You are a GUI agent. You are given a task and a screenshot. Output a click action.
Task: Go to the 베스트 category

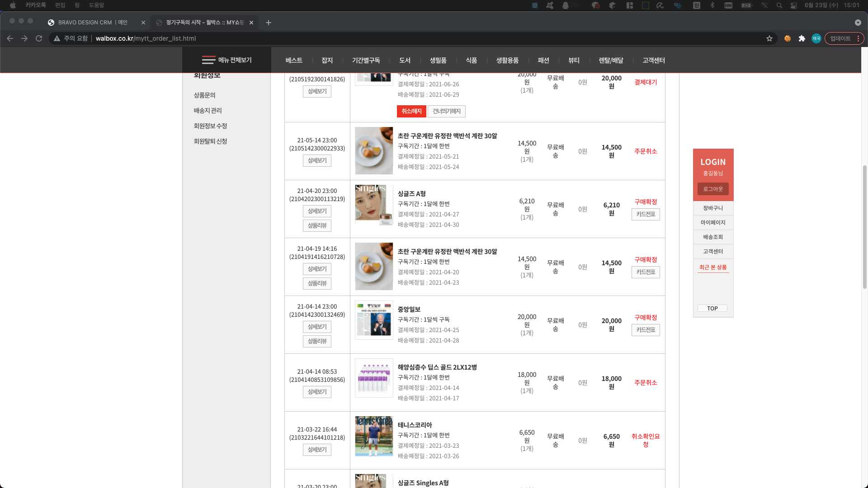[294, 60]
